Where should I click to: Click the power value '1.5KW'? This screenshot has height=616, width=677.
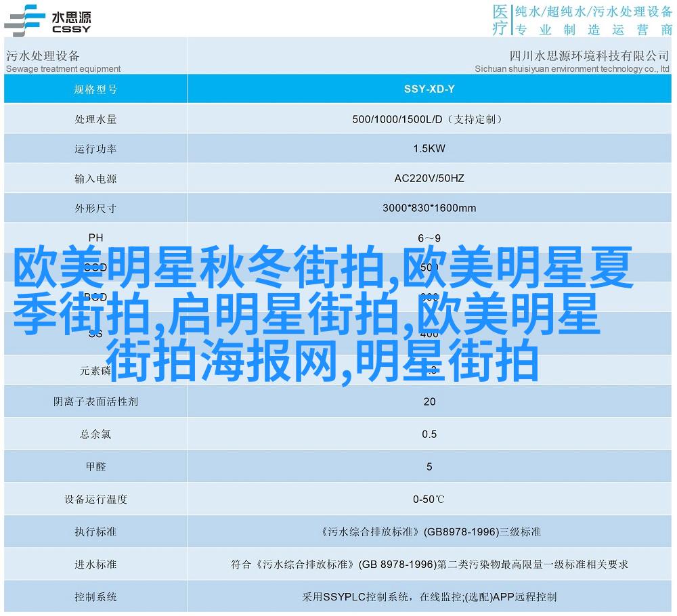click(x=429, y=148)
